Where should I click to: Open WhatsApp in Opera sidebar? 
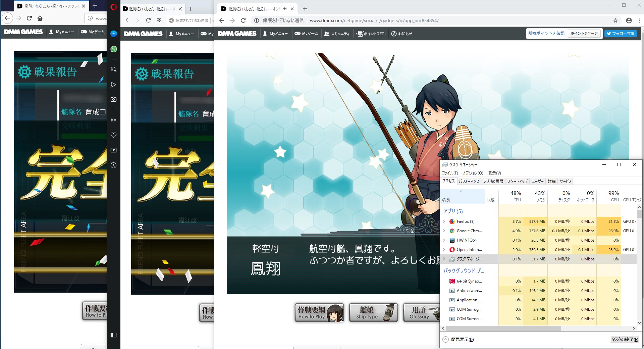point(114,49)
